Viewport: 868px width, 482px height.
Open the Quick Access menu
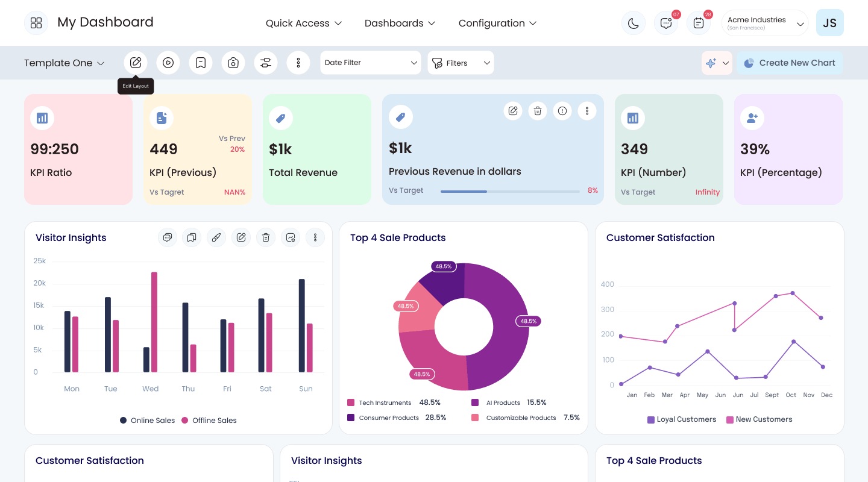point(304,23)
